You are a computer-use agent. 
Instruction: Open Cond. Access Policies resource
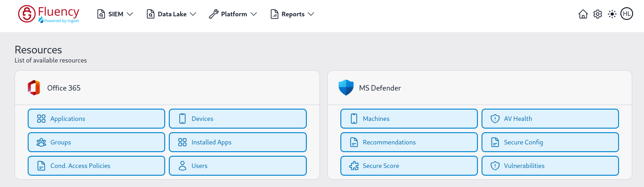tap(96, 166)
